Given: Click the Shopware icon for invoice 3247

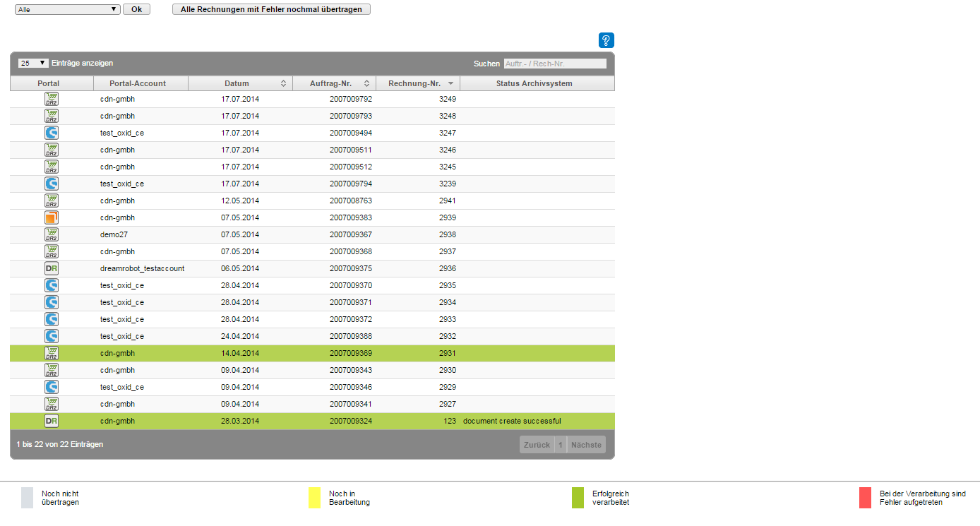Looking at the screenshot, I should [x=52, y=133].
